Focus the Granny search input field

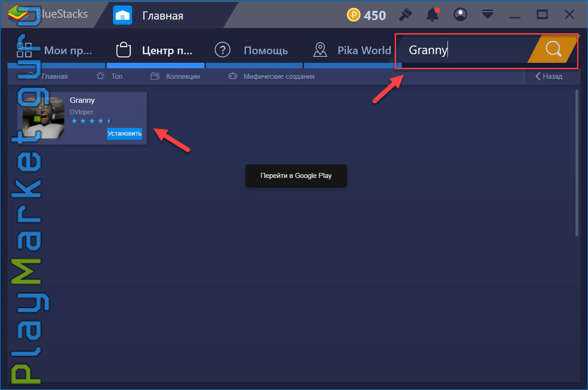[x=465, y=50]
